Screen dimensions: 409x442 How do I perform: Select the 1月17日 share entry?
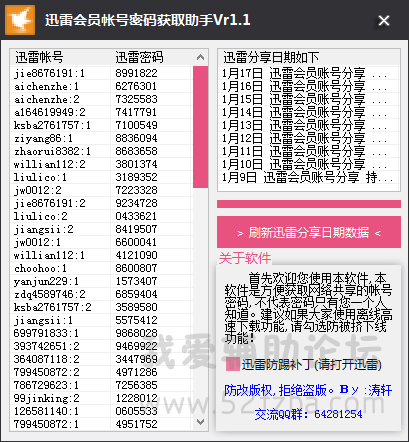point(309,73)
